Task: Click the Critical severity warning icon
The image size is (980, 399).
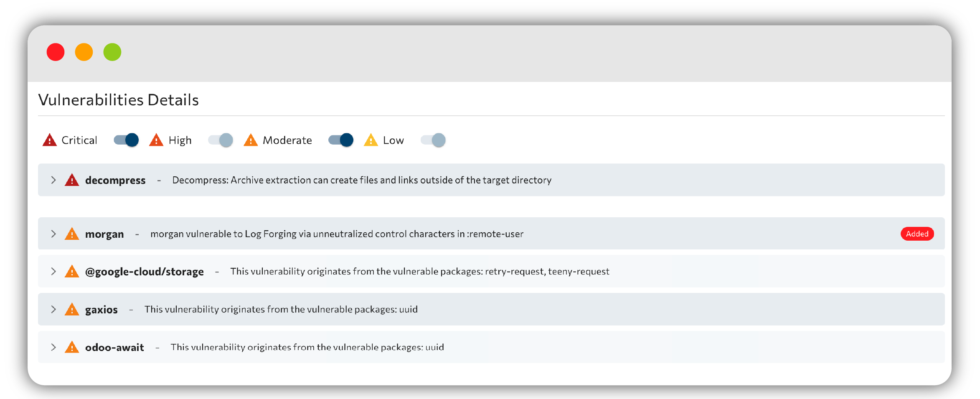Action: coord(49,140)
